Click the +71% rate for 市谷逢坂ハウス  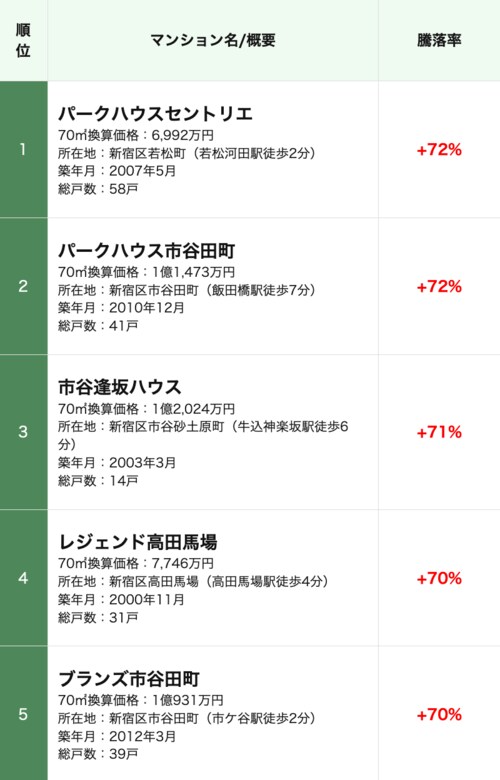[439, 432]
